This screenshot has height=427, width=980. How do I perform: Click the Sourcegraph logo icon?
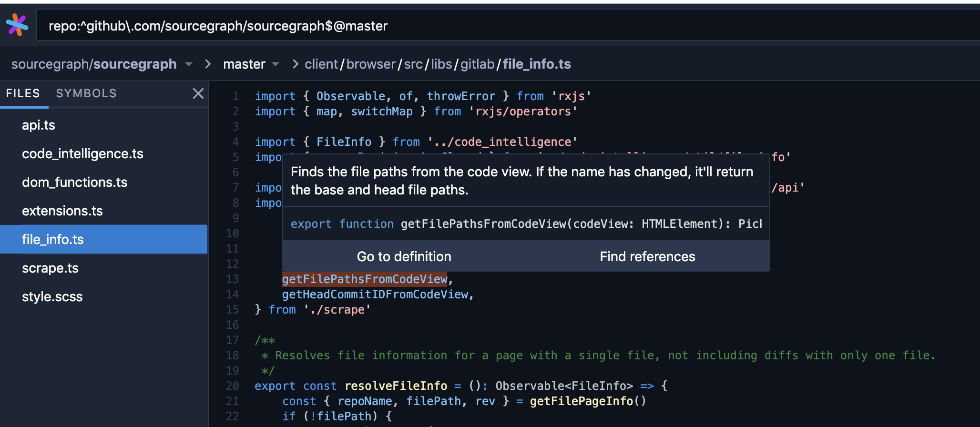tap(17, 25)
